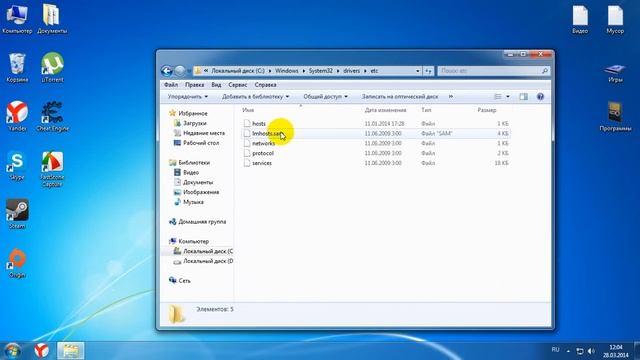Image resolution: width=640 pixels, height=360 pixels.
Task: Open Добавить в библиотеку dropdown
Action: [x=256, y=97]
